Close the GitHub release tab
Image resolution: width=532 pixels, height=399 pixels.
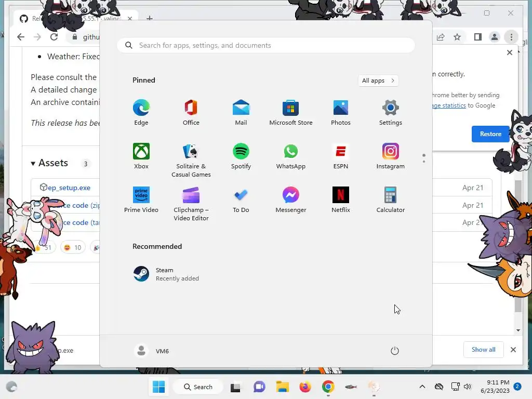(129, 18)
